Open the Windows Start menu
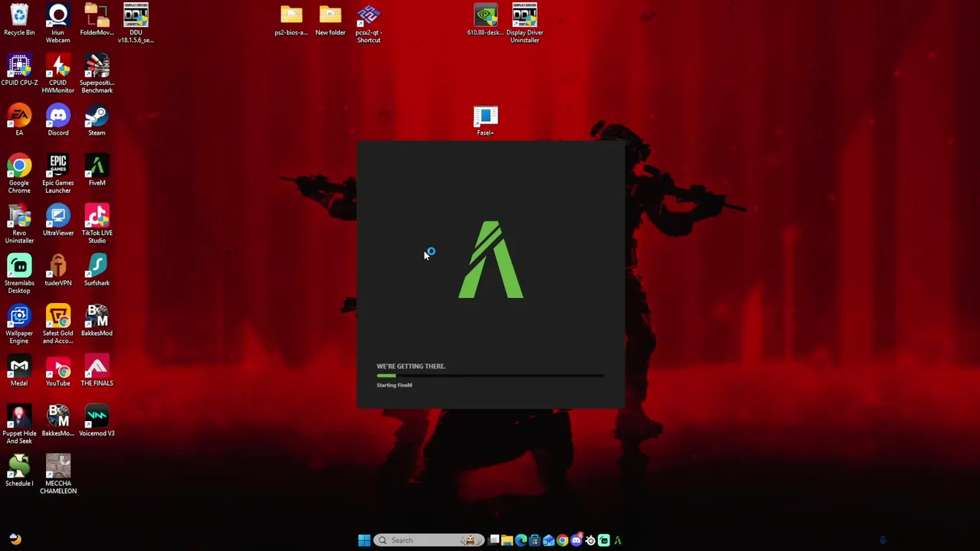The height and width of the screenshot is (551, 980). (364, 540)
